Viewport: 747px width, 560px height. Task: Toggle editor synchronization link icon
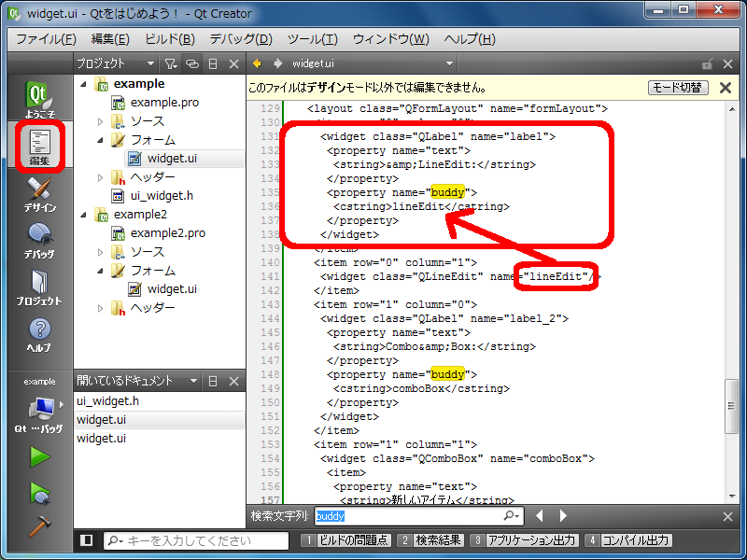tap(191, 63)
